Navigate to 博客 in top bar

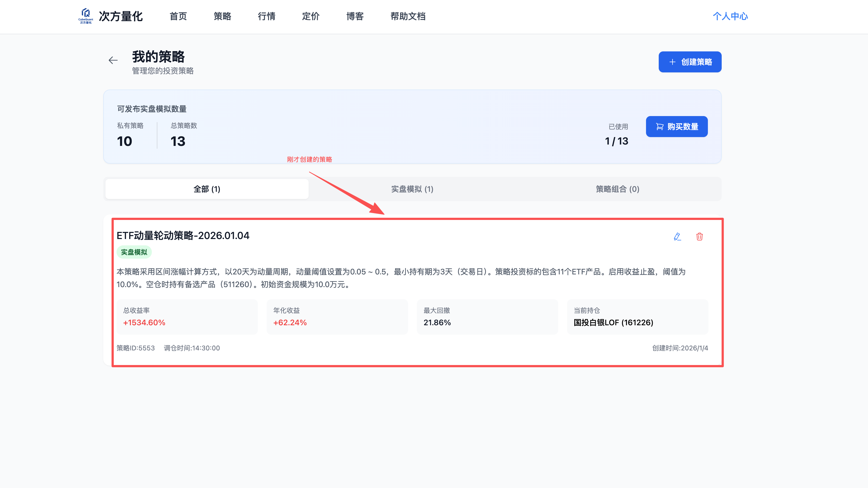point(355,16)
